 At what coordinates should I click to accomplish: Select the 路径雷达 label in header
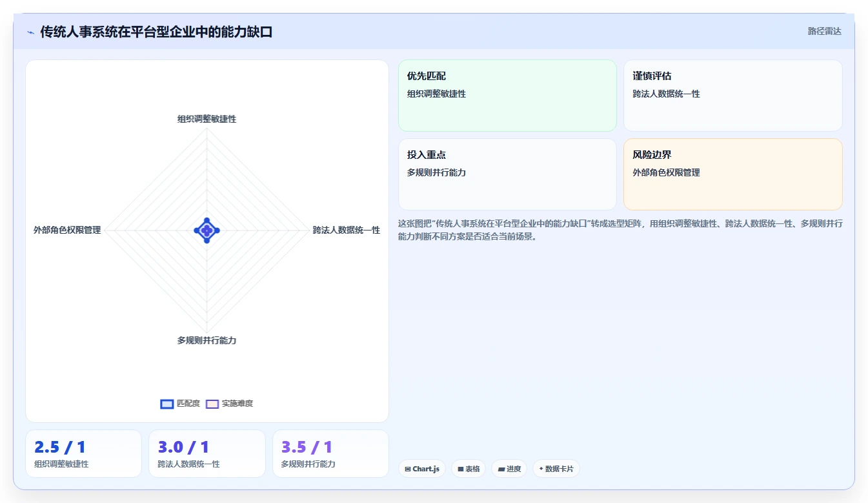click(x=825, y=31)
